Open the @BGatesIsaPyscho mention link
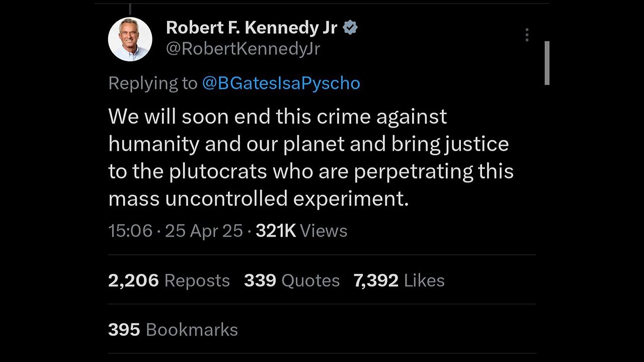 [x=281, y=83]
